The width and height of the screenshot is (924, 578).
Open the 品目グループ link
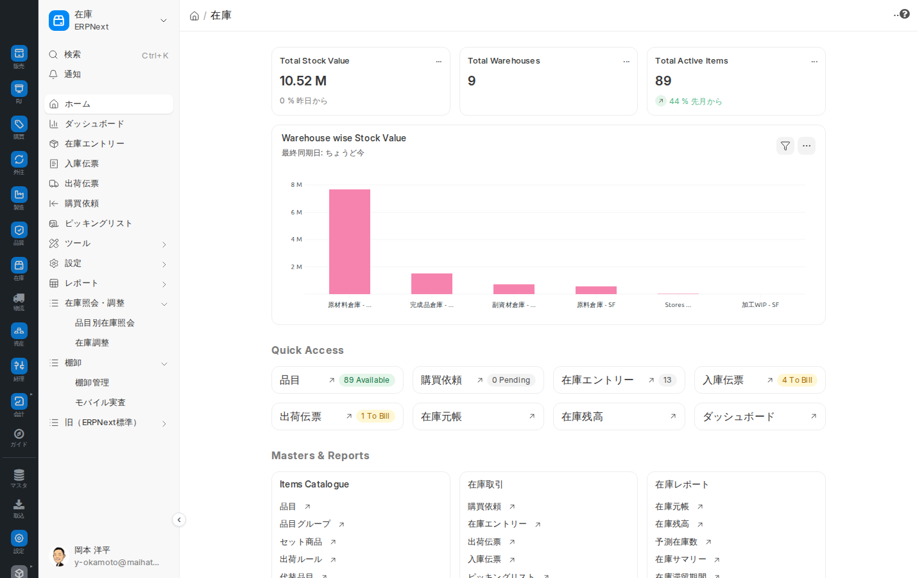point(305,524)
